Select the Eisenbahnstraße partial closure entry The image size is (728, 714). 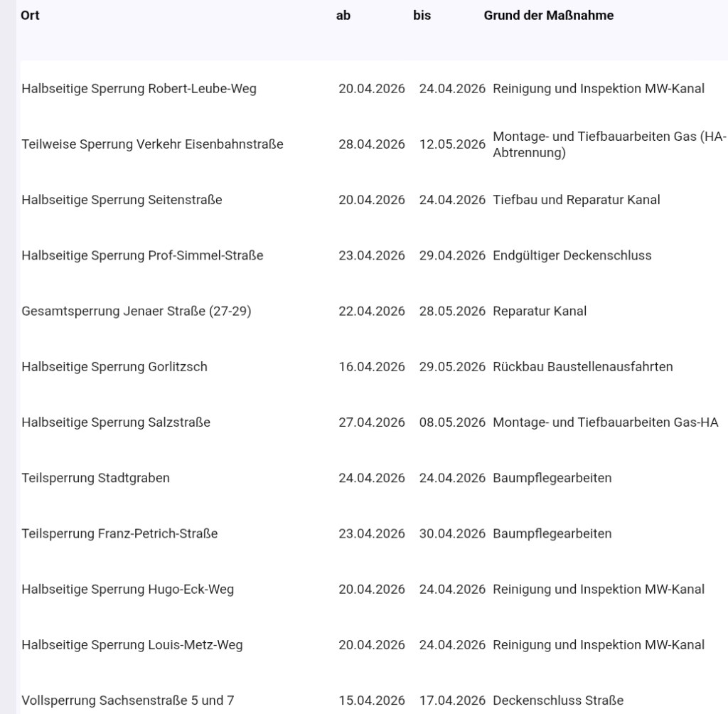click(152, 144)
